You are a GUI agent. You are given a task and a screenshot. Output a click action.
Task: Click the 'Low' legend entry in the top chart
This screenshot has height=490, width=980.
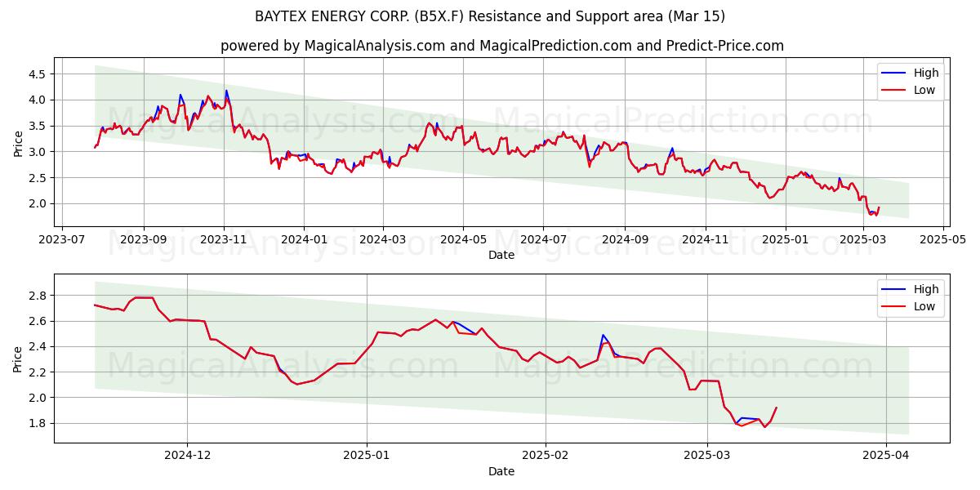click(924, 90)
